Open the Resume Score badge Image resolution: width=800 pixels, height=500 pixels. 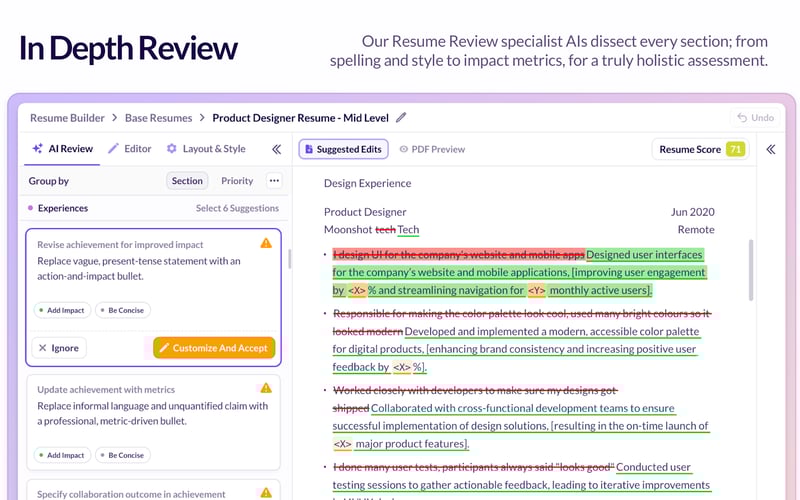(x=701, y=149)
